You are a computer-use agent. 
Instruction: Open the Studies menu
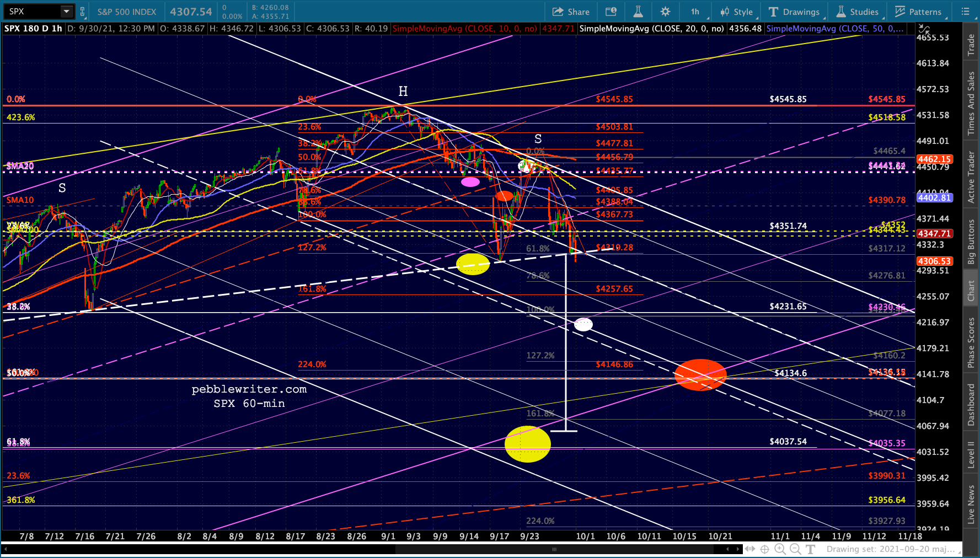(x=858, y=12)
